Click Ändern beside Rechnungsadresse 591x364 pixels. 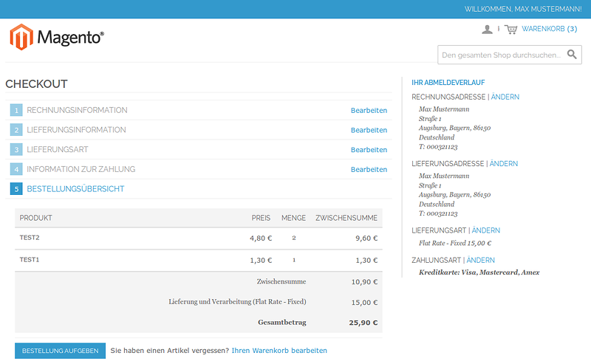pos(505,97)
